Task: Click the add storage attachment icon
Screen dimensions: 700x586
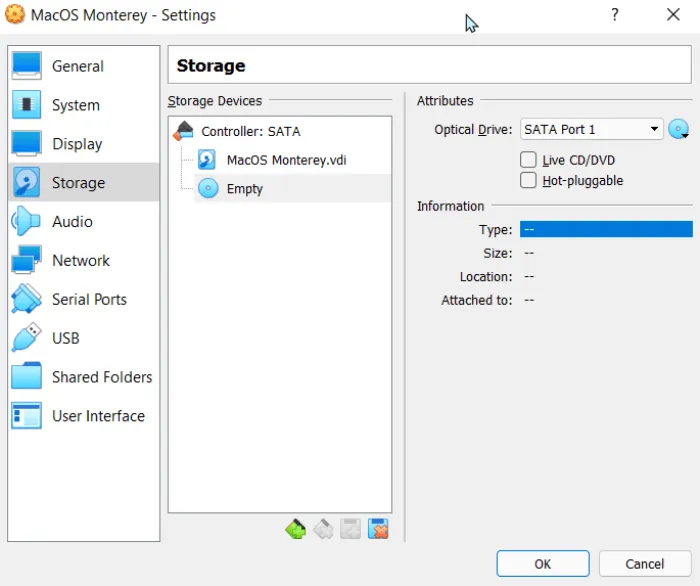Action: [350, 529]
